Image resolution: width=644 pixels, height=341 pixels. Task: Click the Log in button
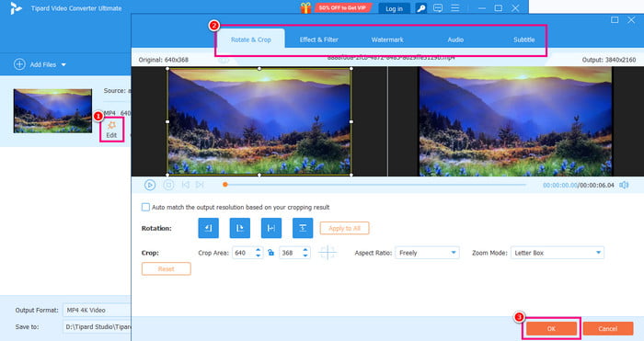(394, 8)
